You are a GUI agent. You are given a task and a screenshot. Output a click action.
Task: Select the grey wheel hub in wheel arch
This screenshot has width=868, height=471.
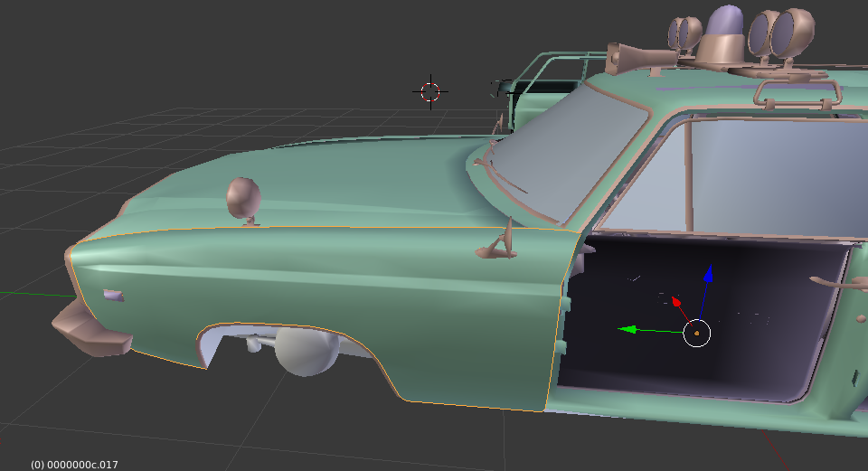[307, 350]
